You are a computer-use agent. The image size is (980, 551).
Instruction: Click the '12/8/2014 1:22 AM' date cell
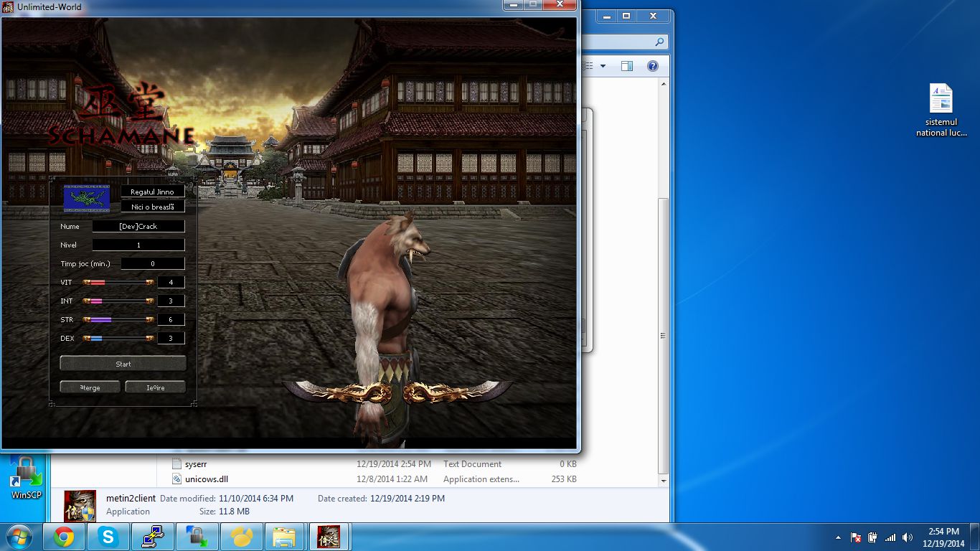tap(392, 479)
